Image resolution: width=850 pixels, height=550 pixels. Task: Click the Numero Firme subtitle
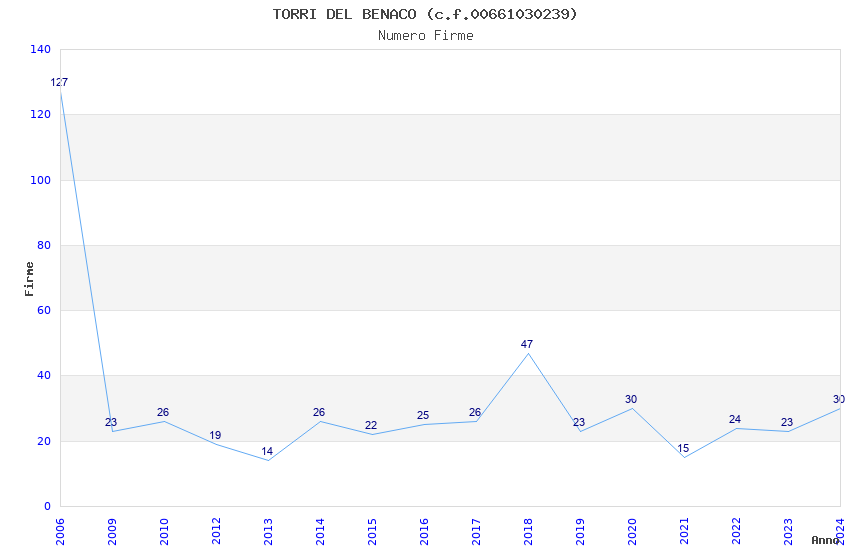(x=426, y=36)
